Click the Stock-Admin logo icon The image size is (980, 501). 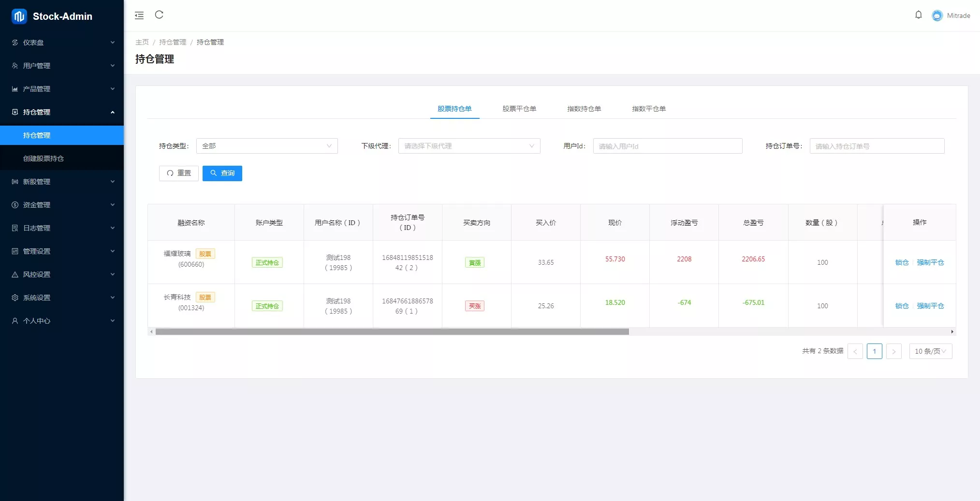click(19, 16)
